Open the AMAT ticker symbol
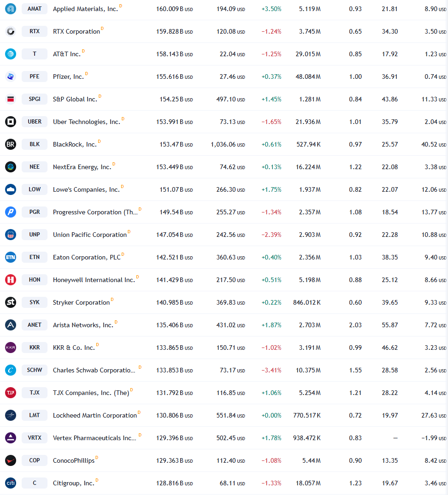The image size is (448, 495). tap(35, 9)
